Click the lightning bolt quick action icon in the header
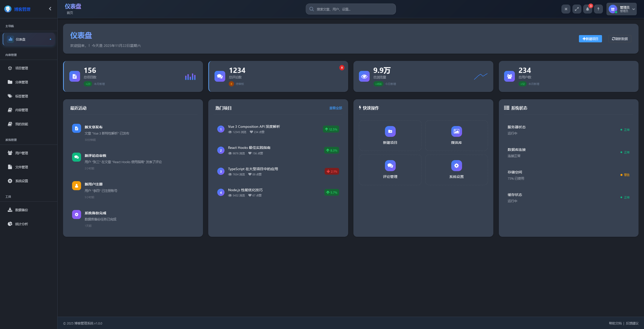 pyautogui.click(x=598, y=9)
